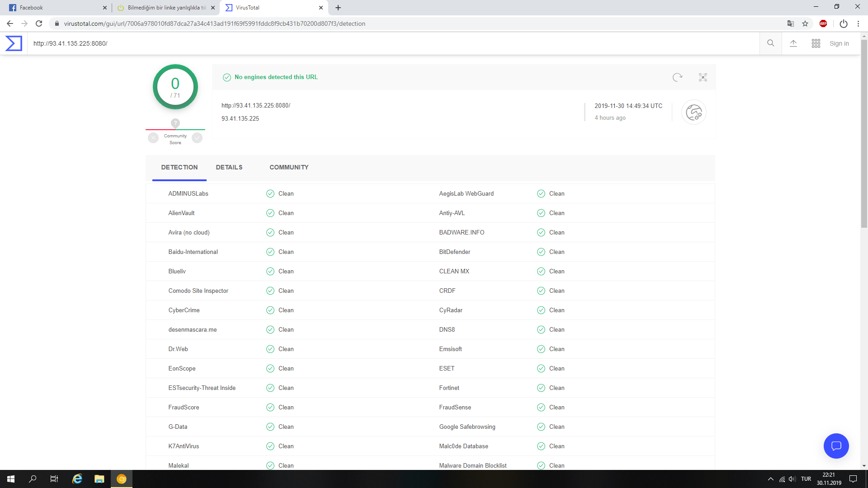This screenshot has width=868, height=488.
Task: Click the upload file icon
Action: pos(793,43)
